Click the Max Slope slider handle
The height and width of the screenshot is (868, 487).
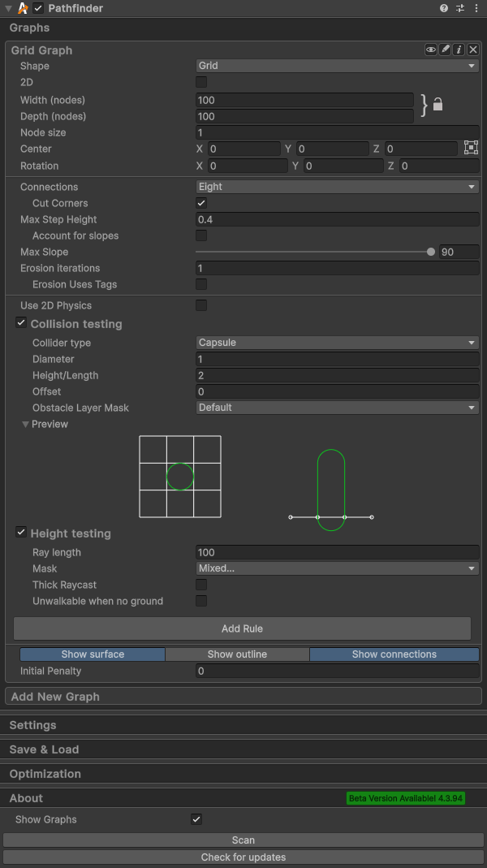coord(430,252)
